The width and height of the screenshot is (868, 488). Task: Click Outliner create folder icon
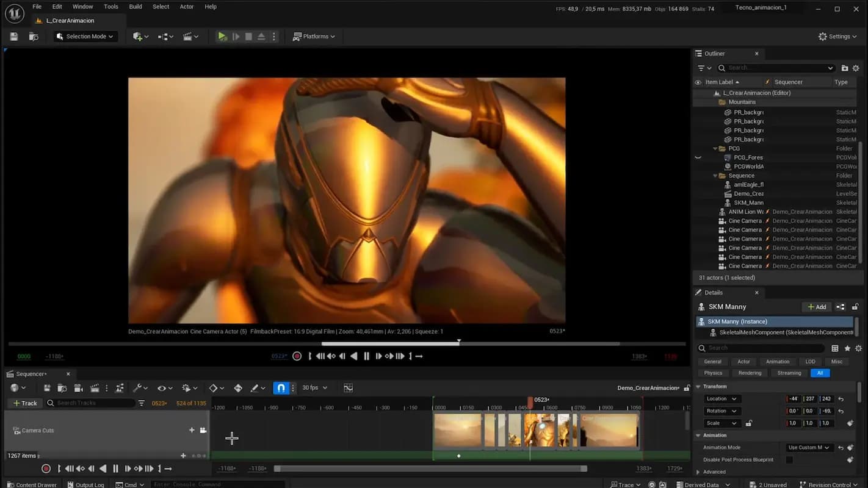pos(845,68)
